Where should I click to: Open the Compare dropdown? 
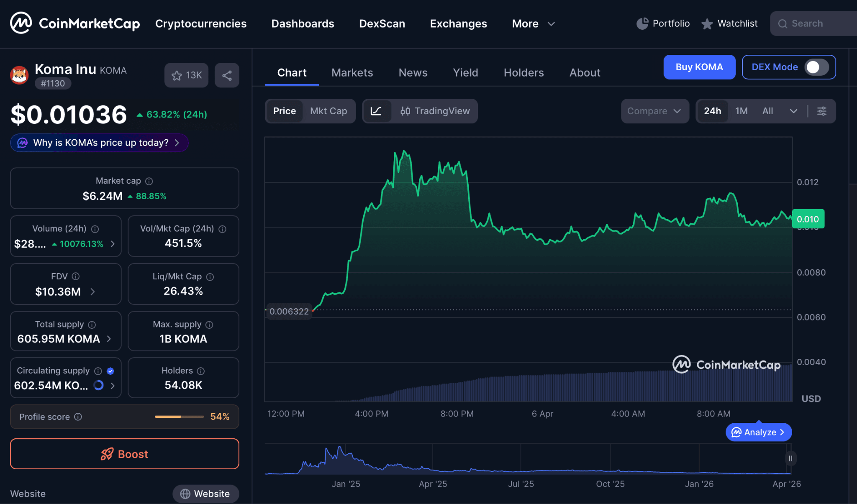(x=654, y=111)
